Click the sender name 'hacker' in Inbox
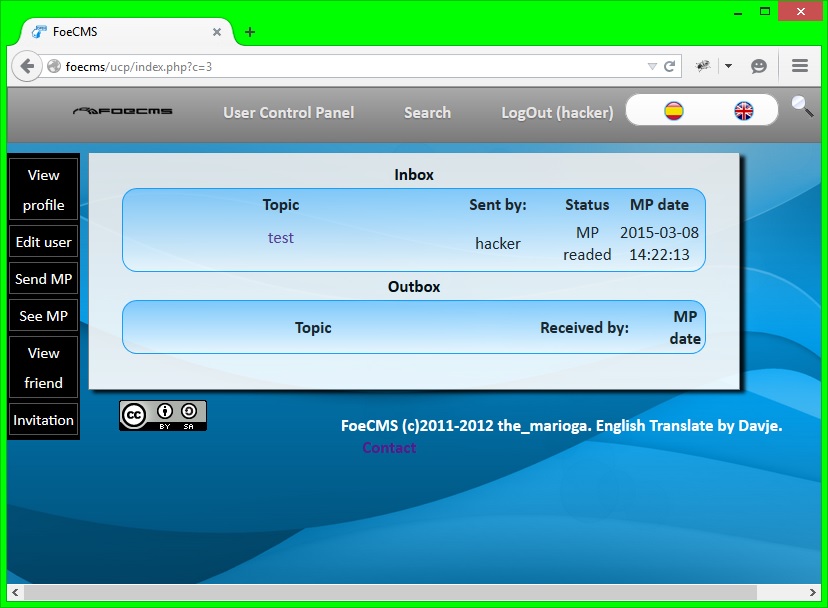Screen dimensions: 828x608 [497, 244]
